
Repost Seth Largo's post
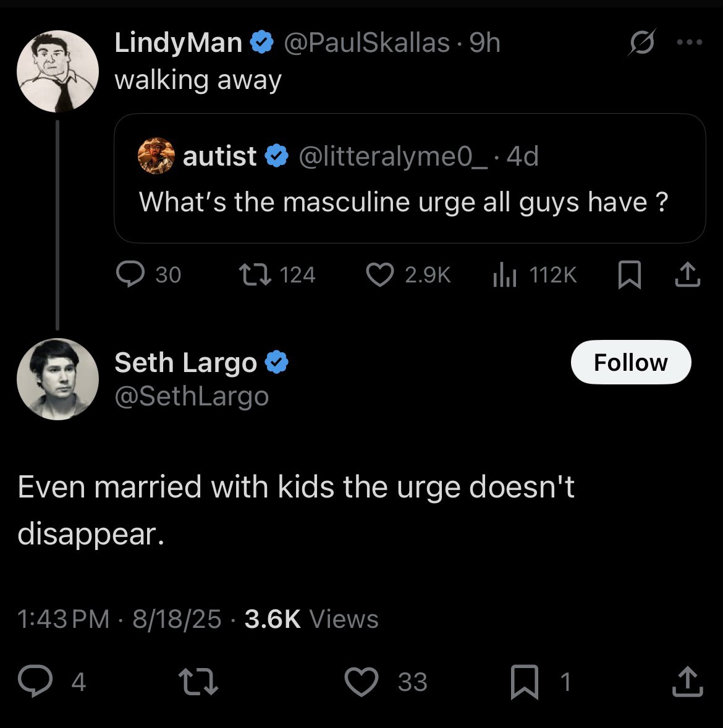pos(198,681)
